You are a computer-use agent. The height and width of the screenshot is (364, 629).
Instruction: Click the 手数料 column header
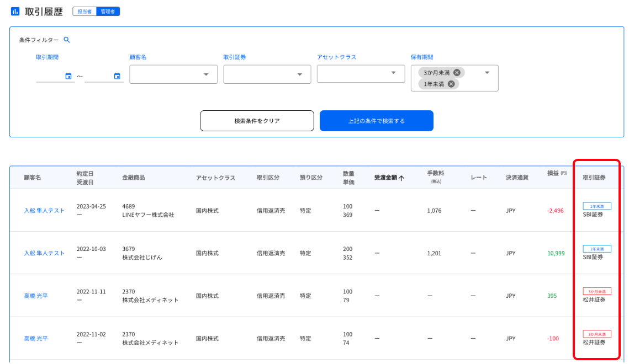point(436,176)
